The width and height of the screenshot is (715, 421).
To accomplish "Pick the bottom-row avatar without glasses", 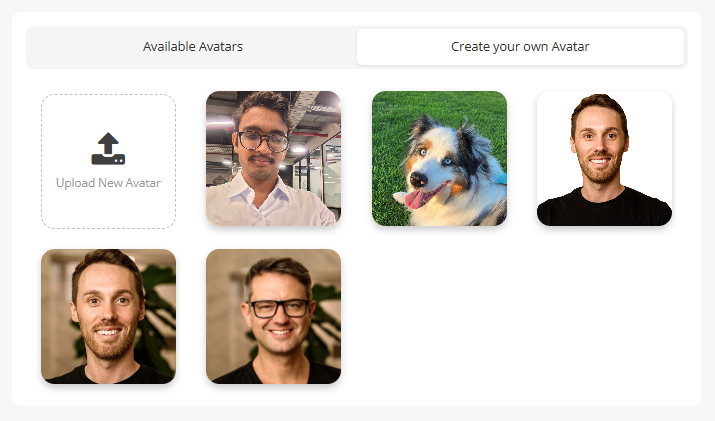I will click(x=108, y=316).
